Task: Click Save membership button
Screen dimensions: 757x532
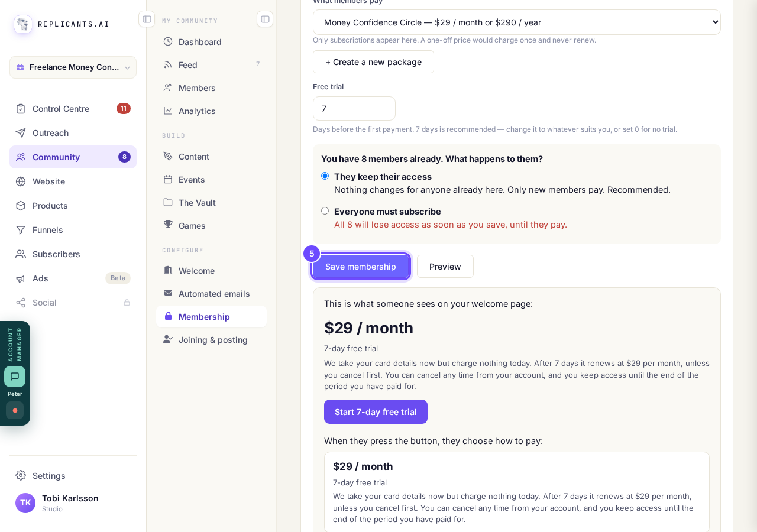Action: (361, 267)
